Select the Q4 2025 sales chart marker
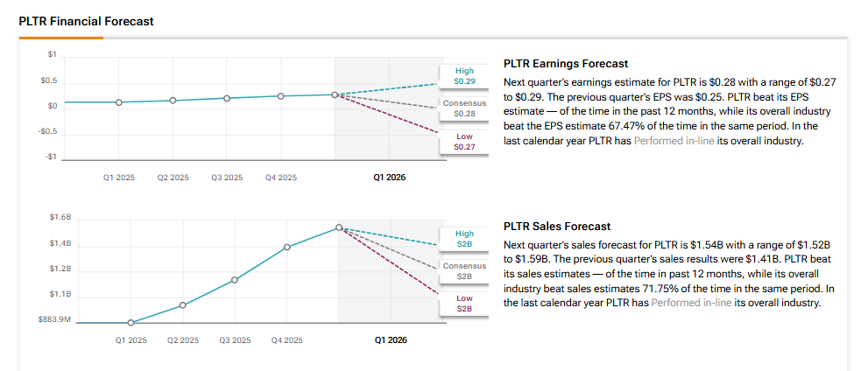This screenshot has height=371, width=868. click(286, 247)
